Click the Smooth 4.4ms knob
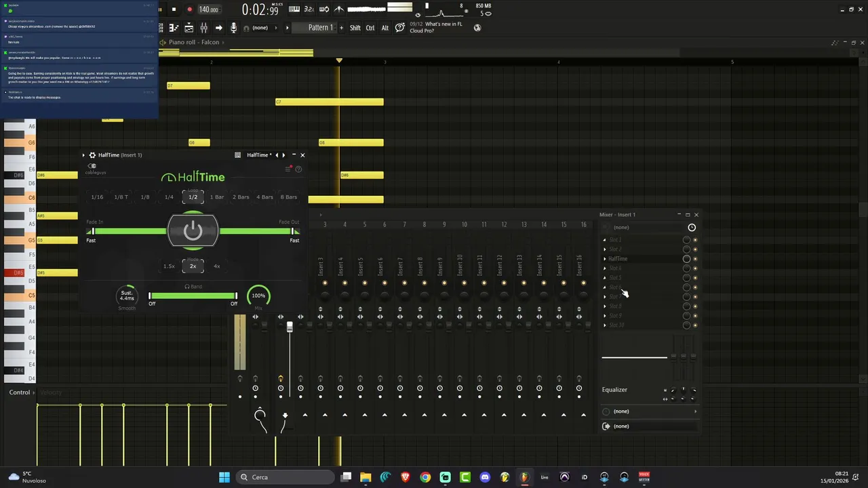 pos(127,296)
